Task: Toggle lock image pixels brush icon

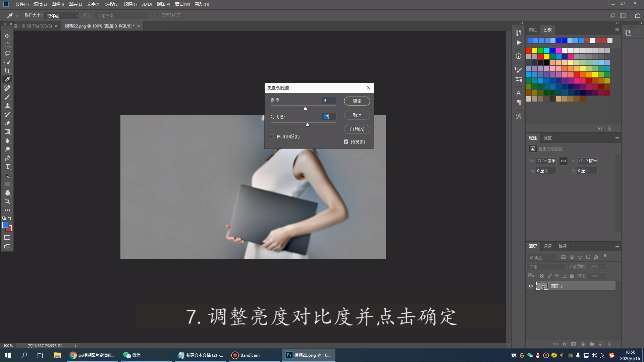Action: coord(549,276)
